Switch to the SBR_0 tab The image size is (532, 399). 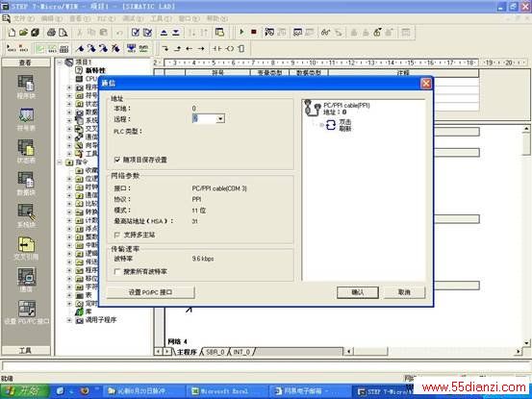coord(215,352)
